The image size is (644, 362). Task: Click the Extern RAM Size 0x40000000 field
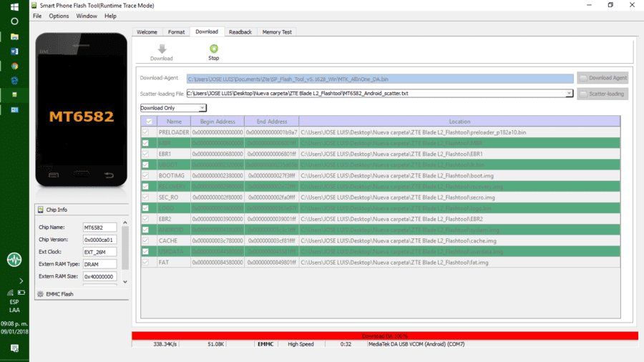[x=99, y=277]
